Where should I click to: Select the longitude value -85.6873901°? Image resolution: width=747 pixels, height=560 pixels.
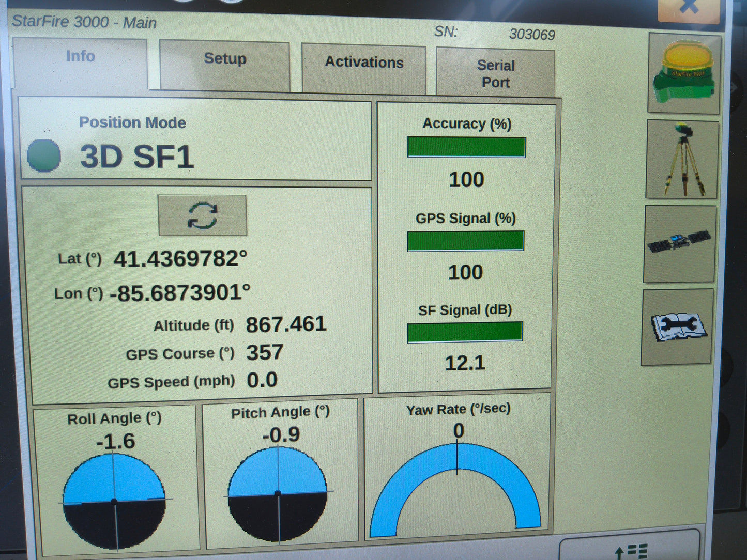click(180, 293)
